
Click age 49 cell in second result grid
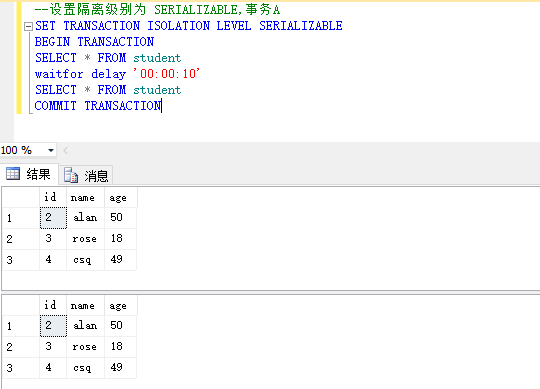[121, 368]
